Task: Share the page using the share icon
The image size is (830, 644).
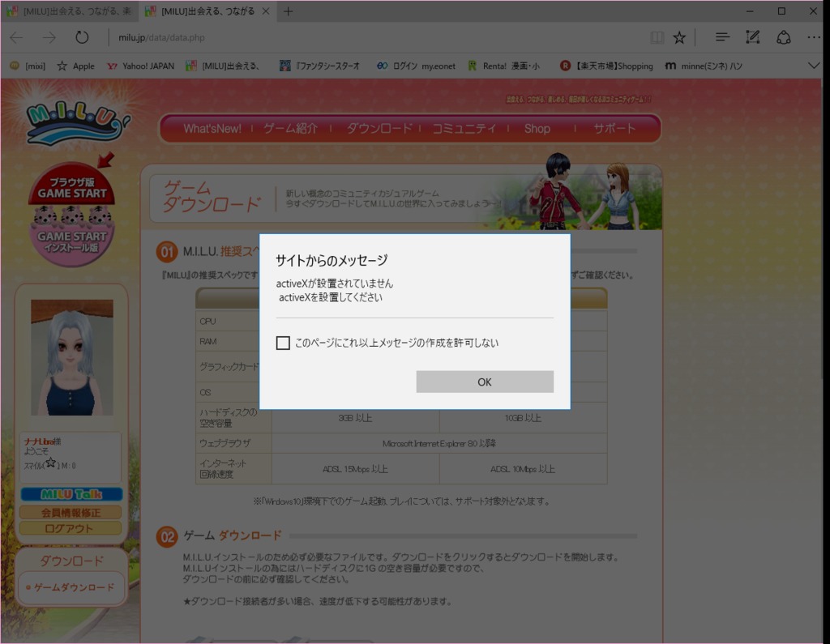Action: coord(783,36)
